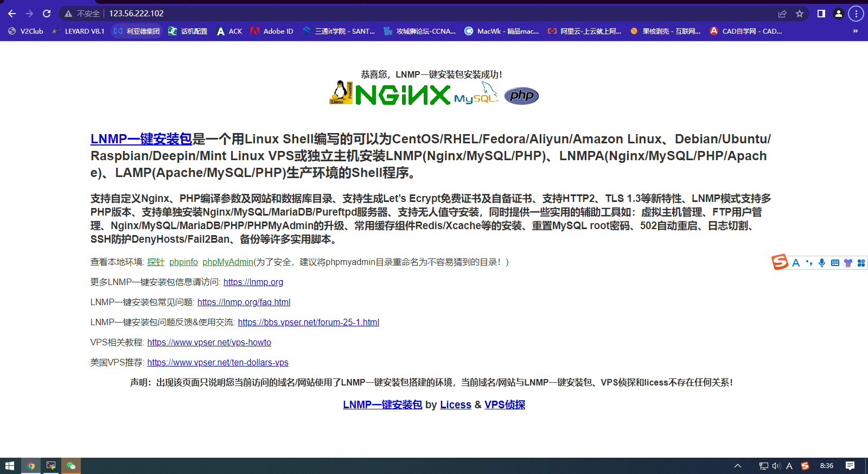Open WeChat from the taskbar
The image size is (868, 474).
click(x=71, y=466)
